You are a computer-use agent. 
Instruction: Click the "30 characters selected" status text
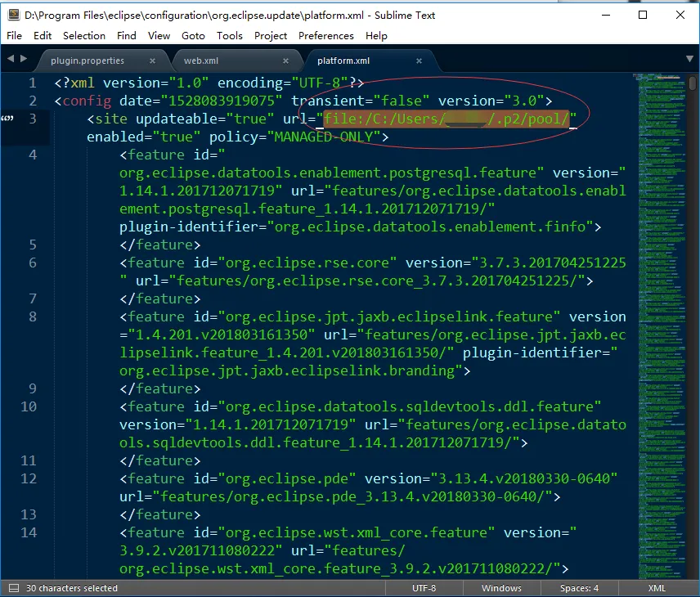[x=71, y=588]
